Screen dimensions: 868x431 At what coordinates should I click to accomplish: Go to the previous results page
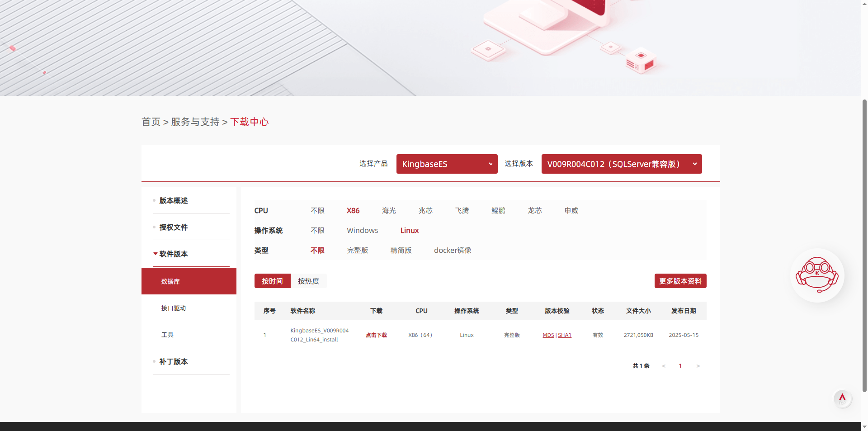664,366
